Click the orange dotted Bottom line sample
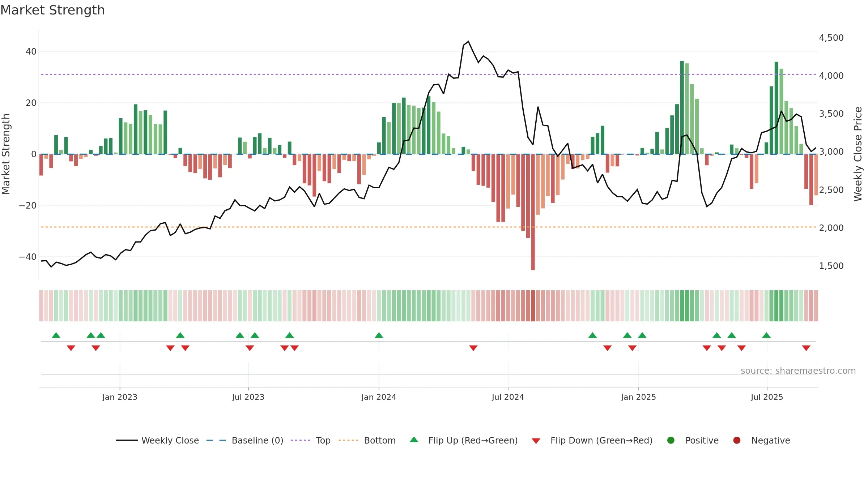The width and height of the screenshot is (868, 488). (x=348, y=440)
